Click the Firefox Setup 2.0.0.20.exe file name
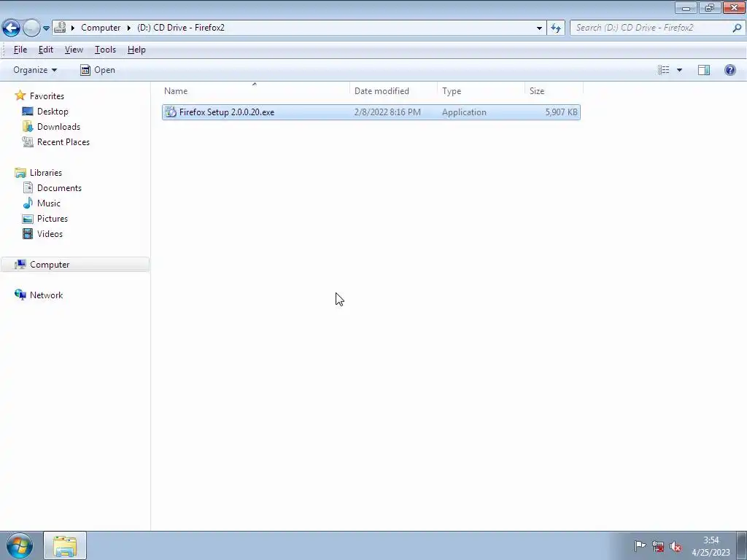Image resolution: width=747 pixels, height=560 pixels. 227,112
